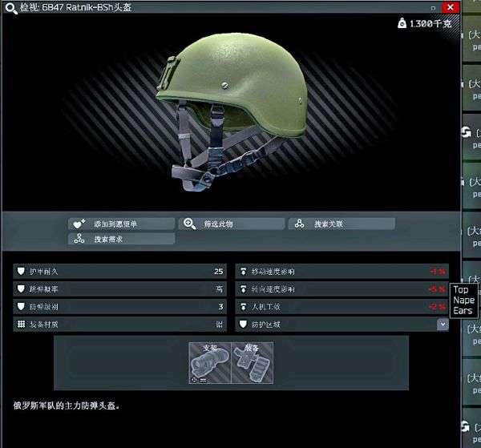Click the linked-nodes icon on 搜索关联
Image resolution: width=481 pixels, height=448 pixels.
299,224
